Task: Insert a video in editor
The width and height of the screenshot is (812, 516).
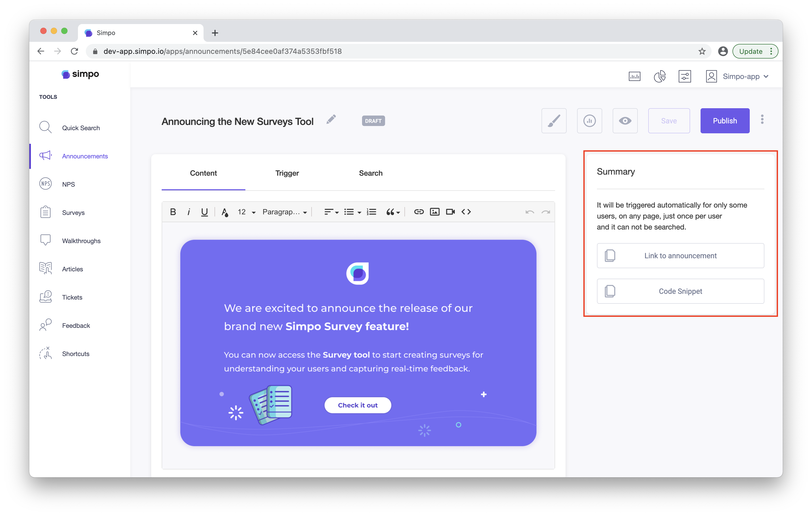Action: point(450,212)
